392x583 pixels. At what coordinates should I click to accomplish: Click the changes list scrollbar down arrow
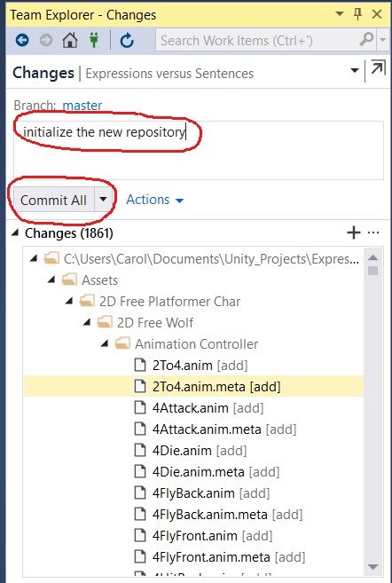(x=372, y=567)
